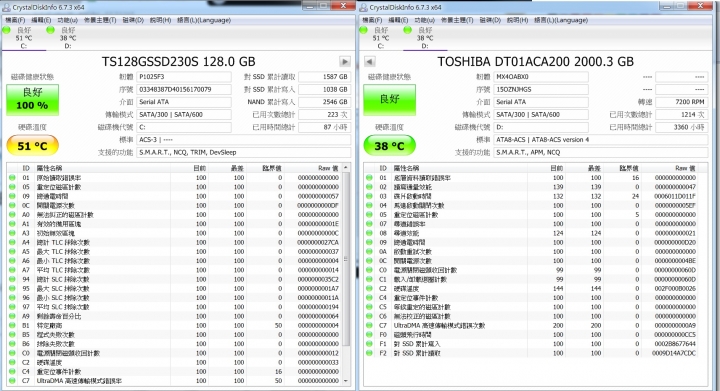720x391 pixels.
Task: Click transfer mode field SATA/300 | SATA/600 in left window
Action: [x=184, y=114]
